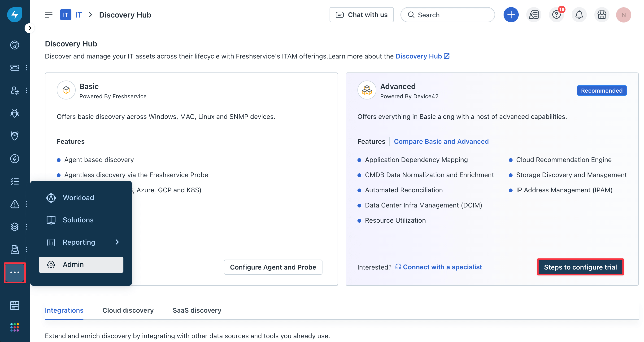Open Compare Basic and Advanced link

[441, 141]
